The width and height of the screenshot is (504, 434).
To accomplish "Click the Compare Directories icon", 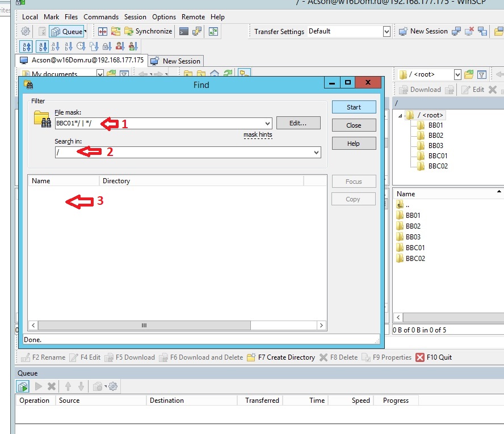I will click(x=103, y=32).
